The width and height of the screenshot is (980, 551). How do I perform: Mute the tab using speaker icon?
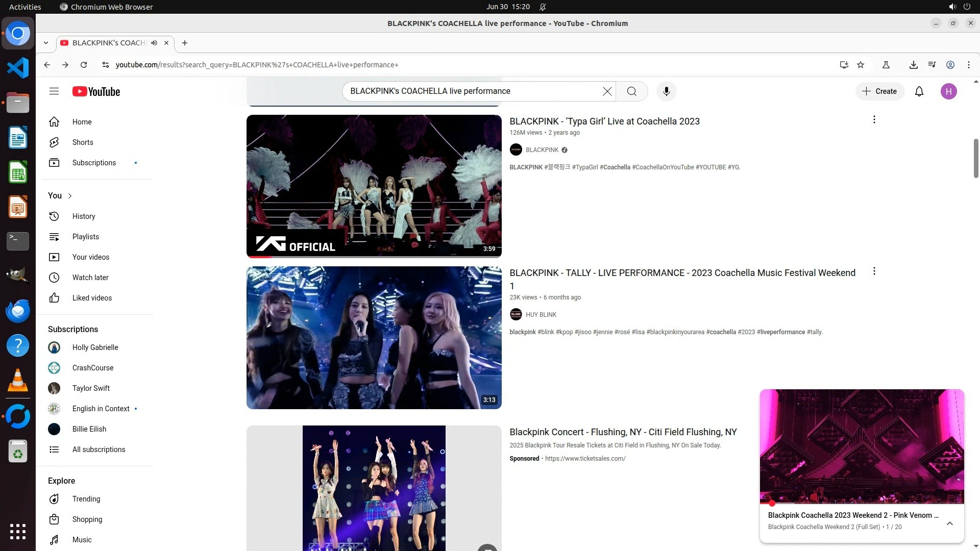[154, 43]
